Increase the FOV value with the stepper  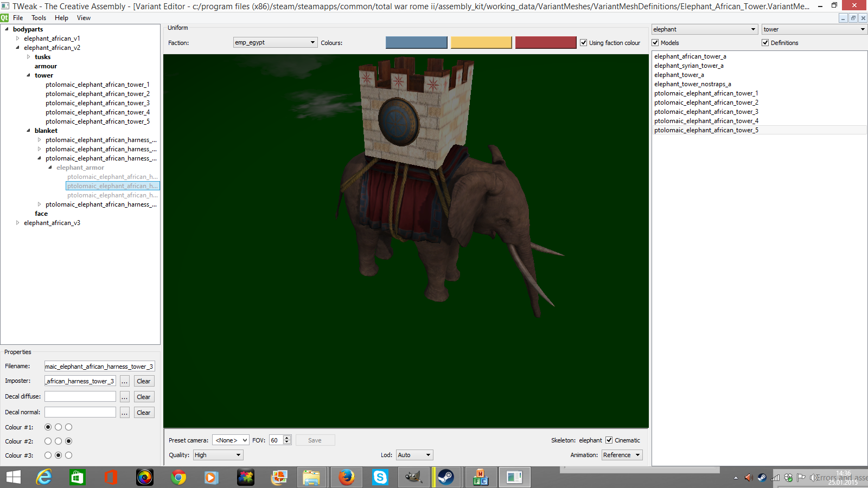tap(287, 438)
